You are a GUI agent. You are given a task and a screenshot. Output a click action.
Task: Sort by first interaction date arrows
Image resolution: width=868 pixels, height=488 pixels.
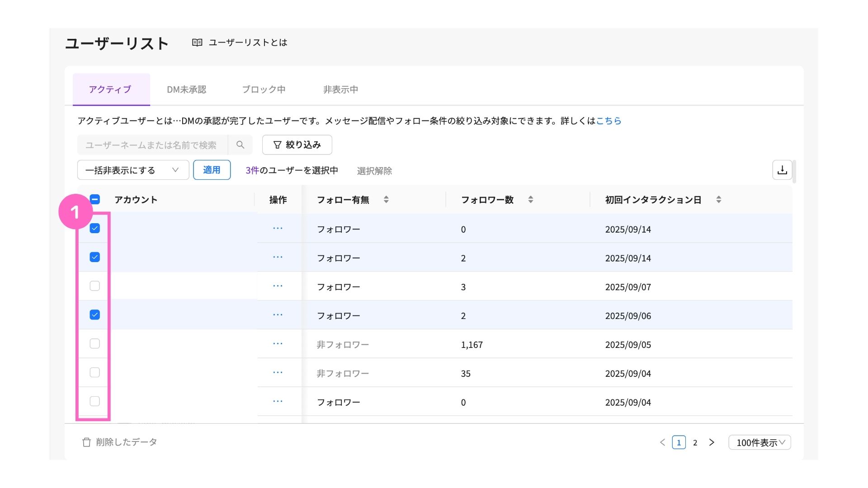tap(718, 199)
